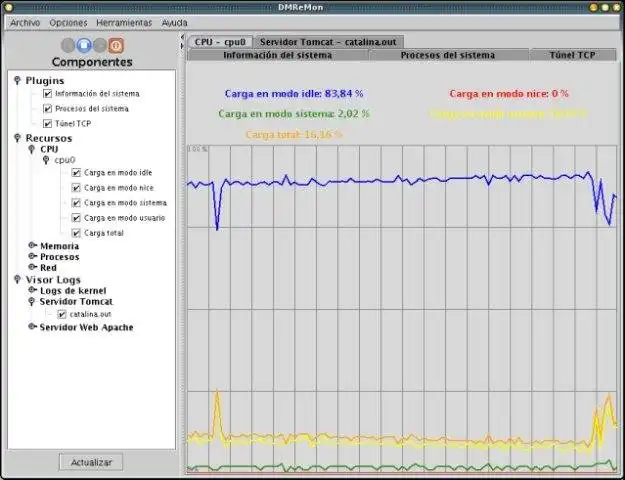Collapse the cpu0 tree node handle
Viewport: 625px width, 480px height.
tap(46, 160)
